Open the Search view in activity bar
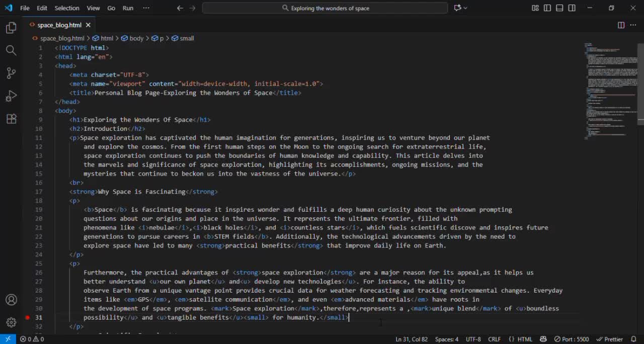This screenshot has width=644, height=344. [x=11, y=50]
